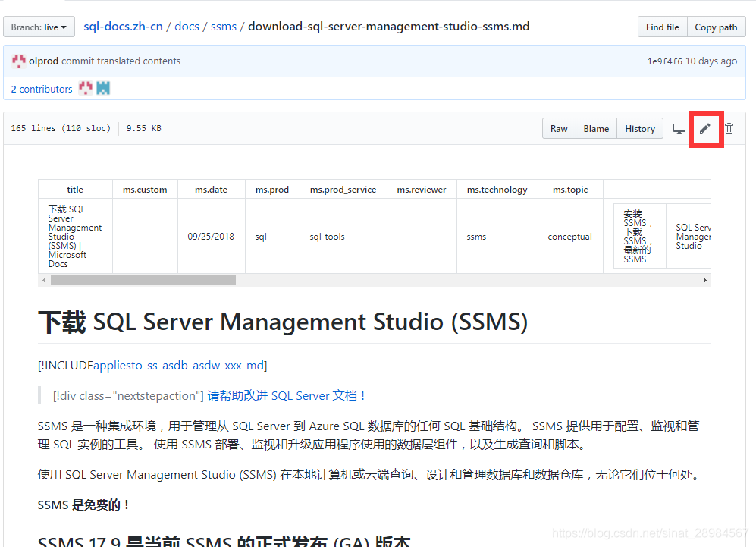
Task: Open commit translated contents message
Action: tap(121, 61)
